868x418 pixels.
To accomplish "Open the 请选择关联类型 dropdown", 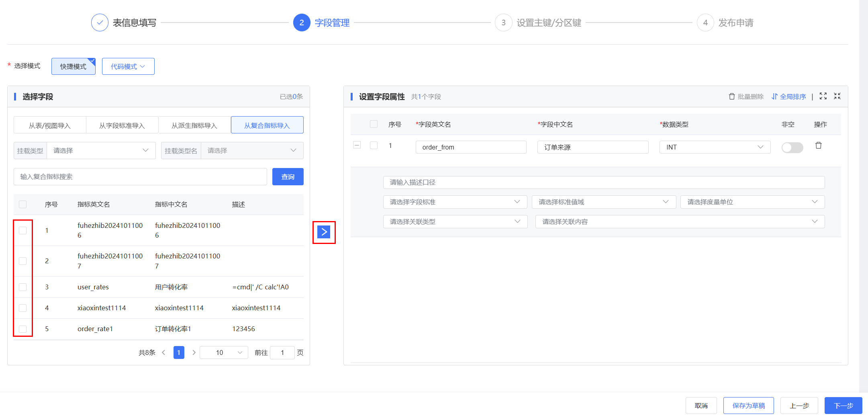I will [x=455, y=221].
